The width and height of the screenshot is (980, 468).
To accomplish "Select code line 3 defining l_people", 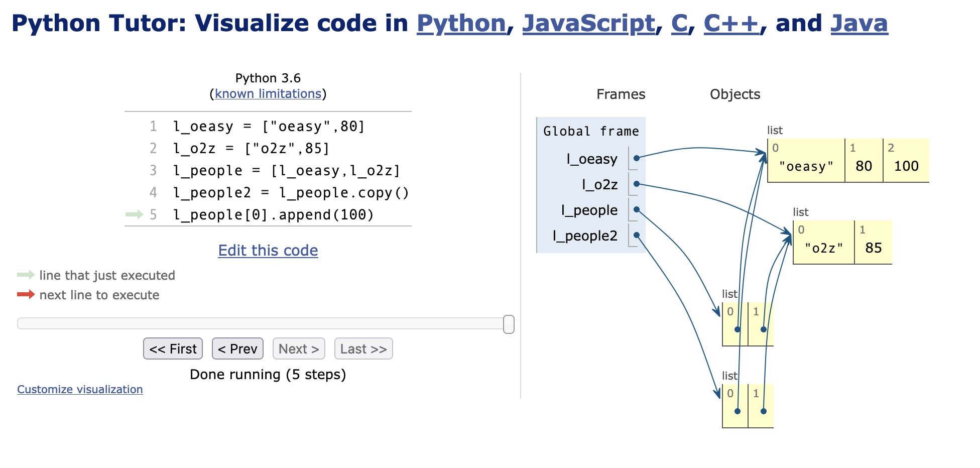I will (x=286, y=170).
